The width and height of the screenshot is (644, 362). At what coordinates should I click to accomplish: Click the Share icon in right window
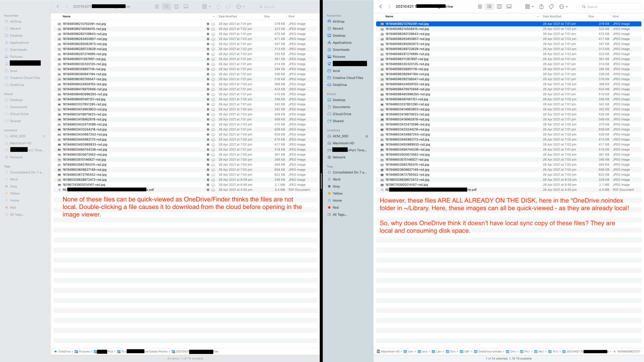point(541,7)
